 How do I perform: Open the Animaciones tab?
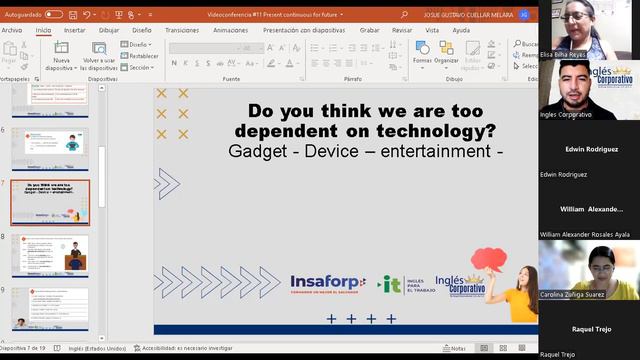pos(230,30)
